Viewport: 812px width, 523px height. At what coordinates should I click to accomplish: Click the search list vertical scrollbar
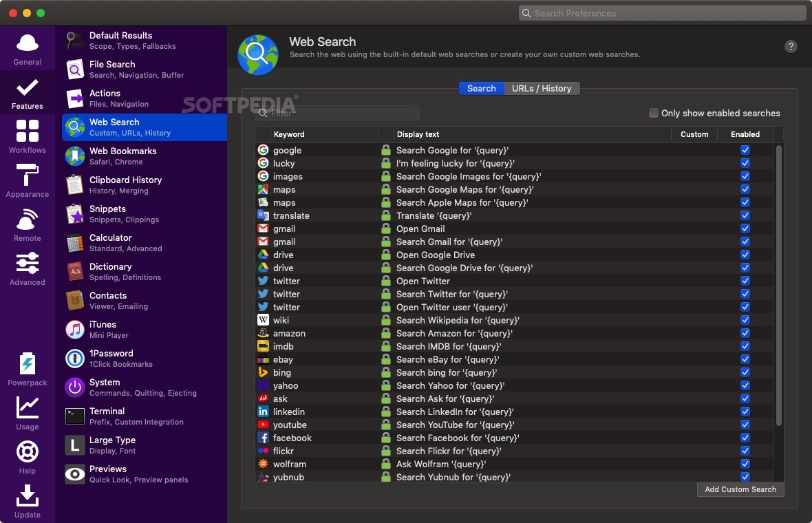tap(778, 286)
